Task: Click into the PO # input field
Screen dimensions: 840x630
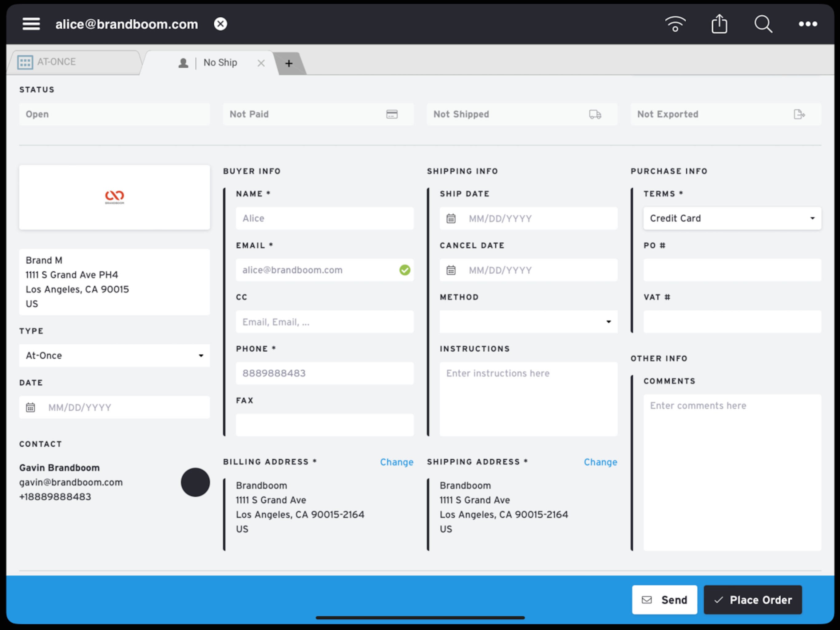Action: coord(732,270)
